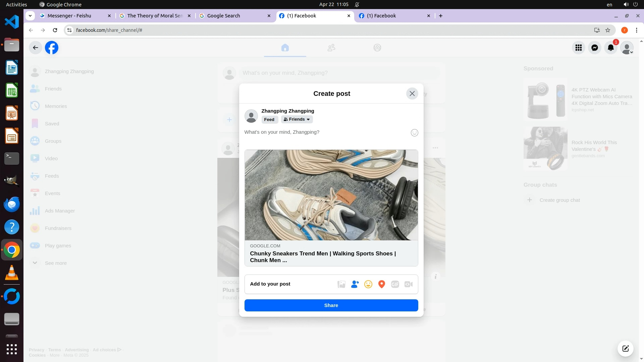Open the Facebook menu grid icon
Image resolution: width=644 pixels, height=362 pixels.
tap(578, 48)
